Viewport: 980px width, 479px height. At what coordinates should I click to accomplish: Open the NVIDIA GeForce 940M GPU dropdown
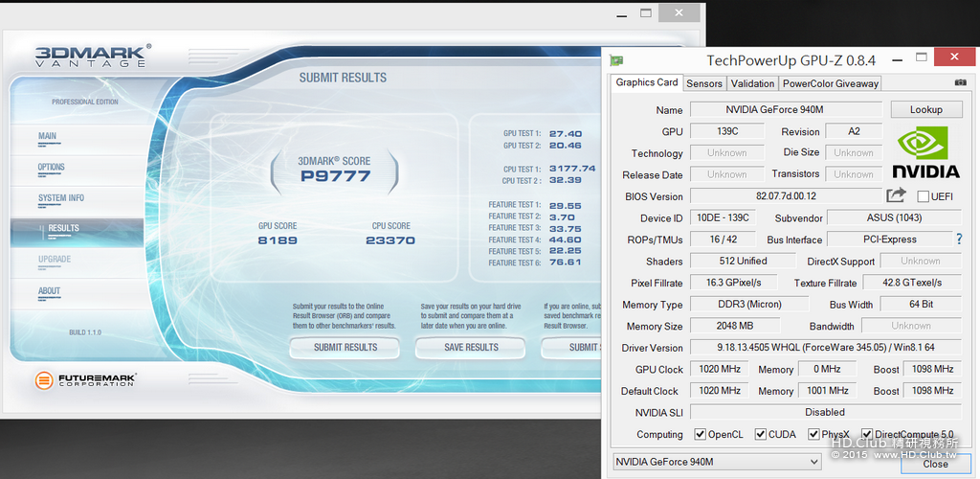pos(716,462)
